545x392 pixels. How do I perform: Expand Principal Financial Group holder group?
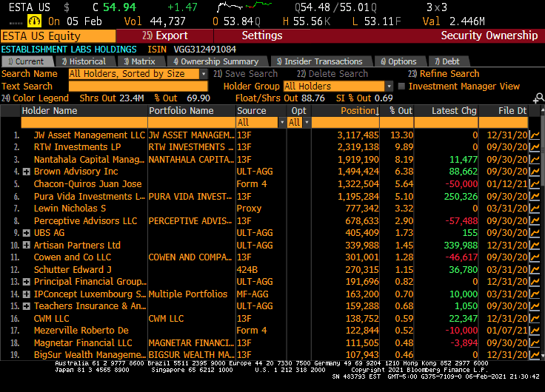point(27,282)
